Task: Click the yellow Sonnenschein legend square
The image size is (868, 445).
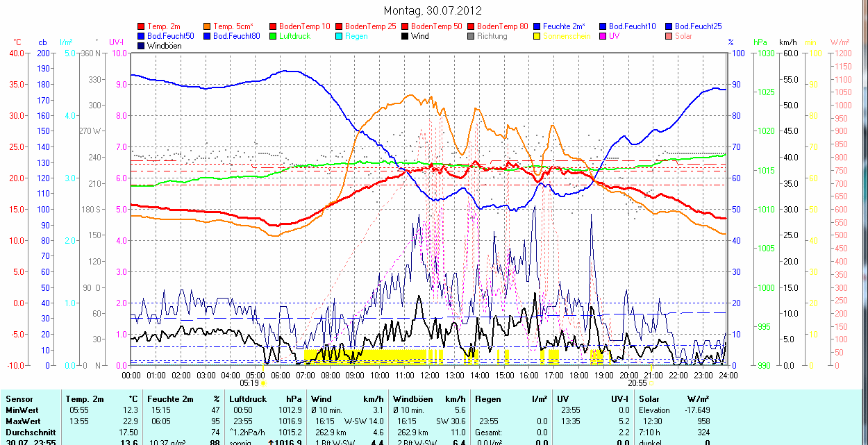Action: 537,36
